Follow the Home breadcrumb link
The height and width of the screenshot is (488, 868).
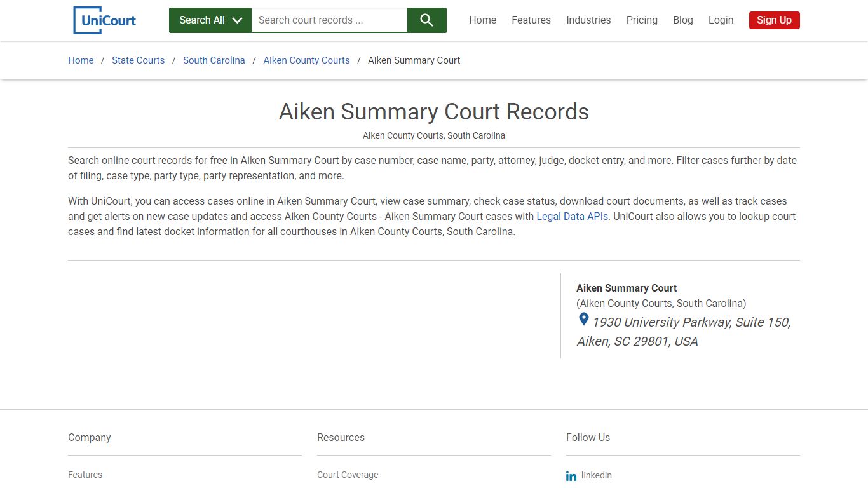point(81,60)
